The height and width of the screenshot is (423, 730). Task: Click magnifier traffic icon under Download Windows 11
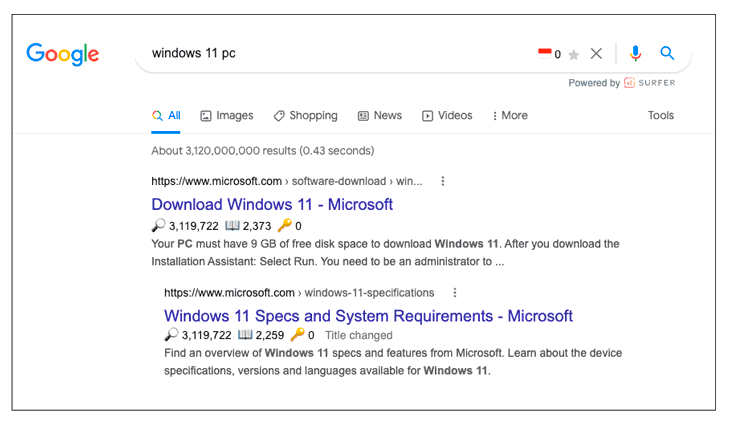pos(158,225)
